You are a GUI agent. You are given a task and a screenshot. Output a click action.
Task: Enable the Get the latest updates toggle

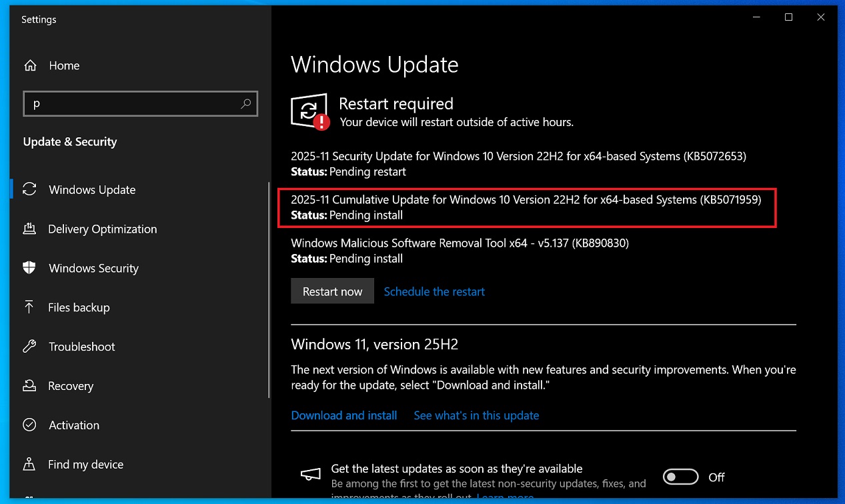[x=680, y=476]
